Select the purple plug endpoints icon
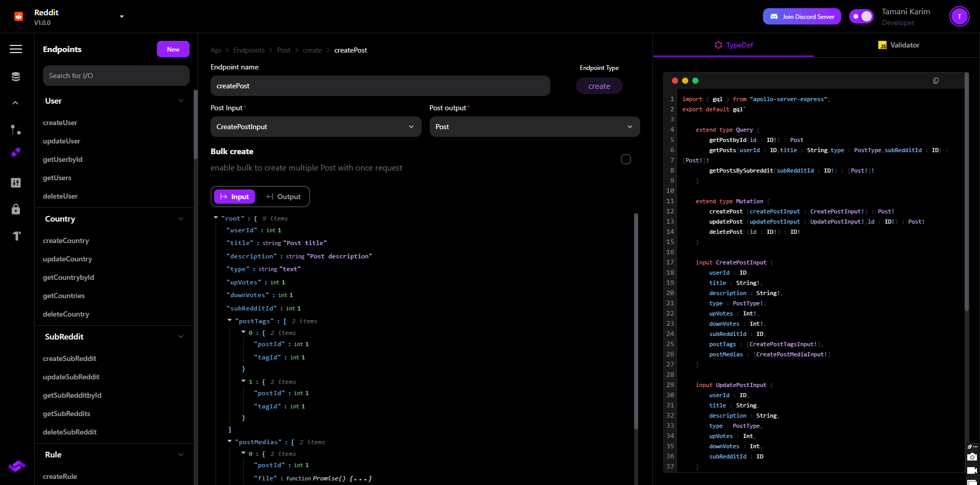The width and height of the screenshot is (980, 485). click(16, 152)
